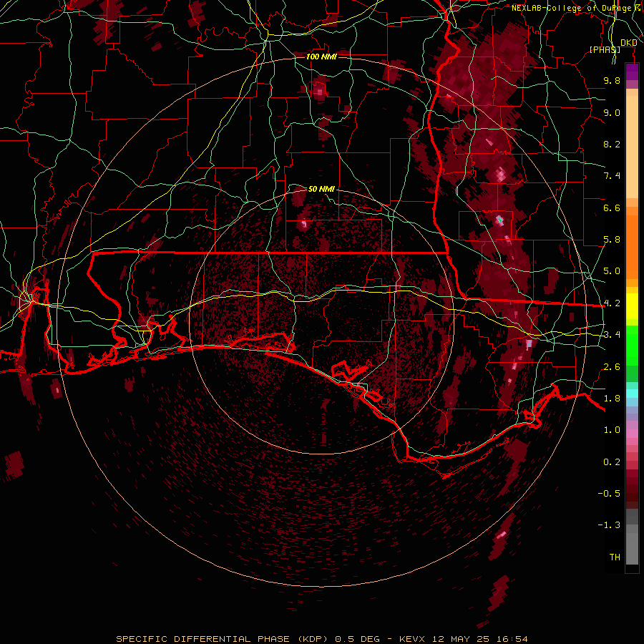Image resolution: width=644 pixels, height=644 pixels.
Task: Click the 5.8 legend value
Action: pyautogui.click(x=612, y=240)
